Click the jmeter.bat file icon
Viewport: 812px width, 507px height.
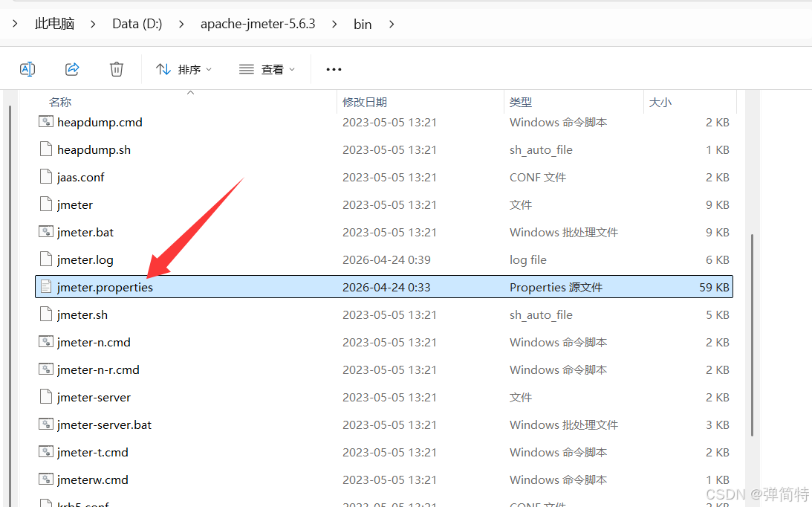coord(46,232)
